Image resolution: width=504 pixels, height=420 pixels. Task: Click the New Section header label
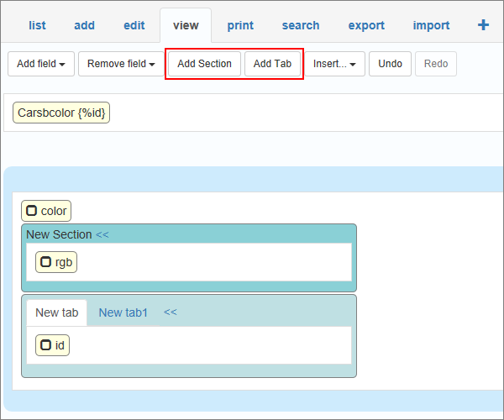pyautogui.click(x=59, y=234)
